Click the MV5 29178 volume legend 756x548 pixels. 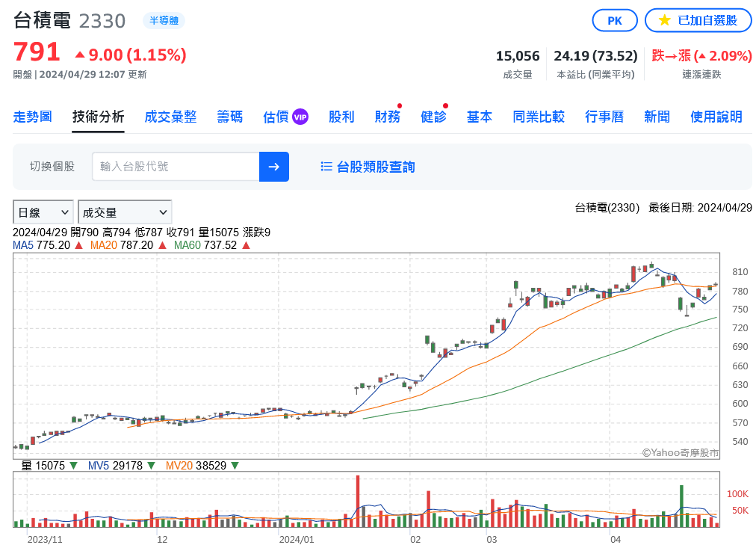coord(122,466)
